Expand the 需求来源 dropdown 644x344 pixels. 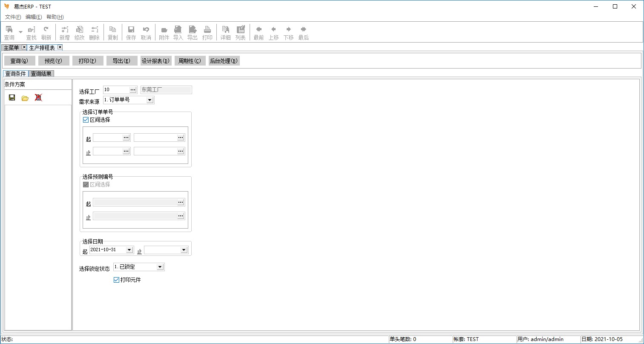point(149,100)
